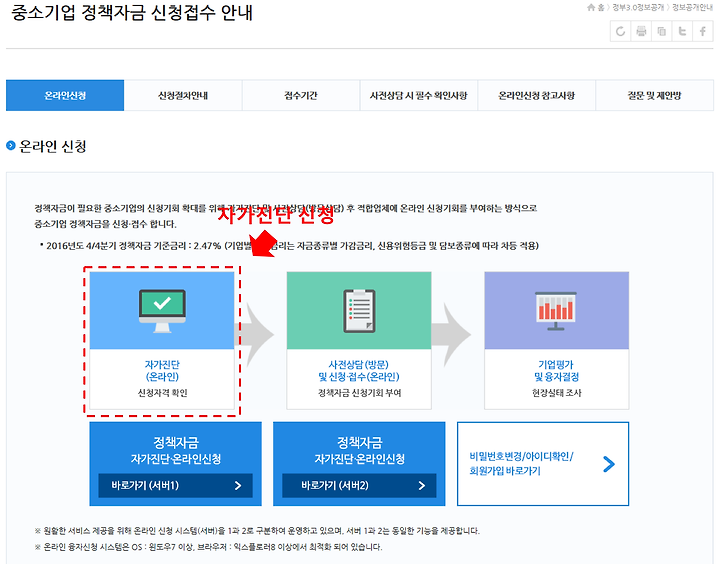Open 비밀번호변경/아이디확인/회원가입 바로가기 link
Image resolution: width=720 pixels, height=564 pixels.
[x=543, y=464]
